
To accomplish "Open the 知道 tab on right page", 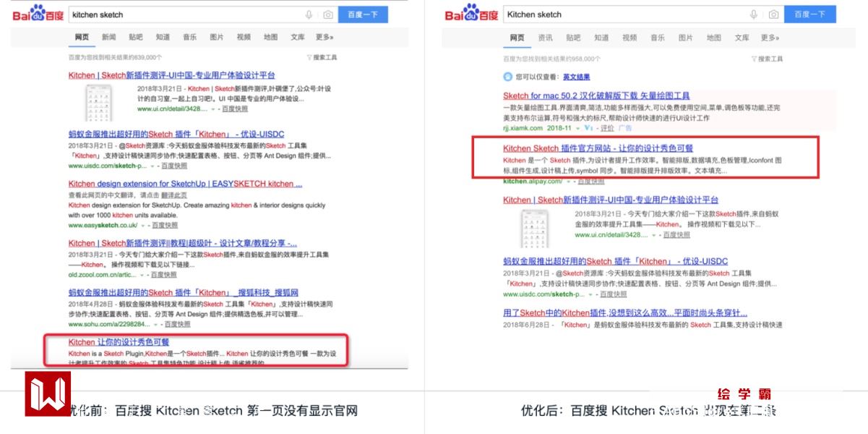I will click(601, 38).
